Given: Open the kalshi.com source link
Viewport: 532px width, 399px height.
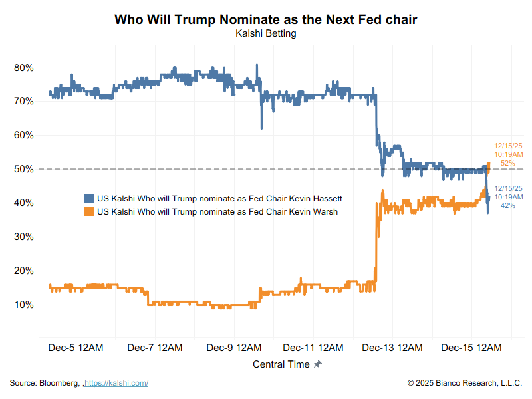Looking at the screenshot, I should click(x=117, y=383).
